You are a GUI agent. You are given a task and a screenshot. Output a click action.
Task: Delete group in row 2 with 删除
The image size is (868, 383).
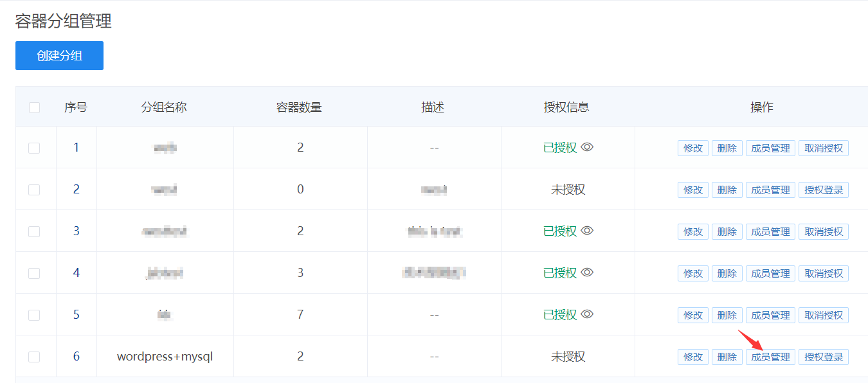point(727,190)
